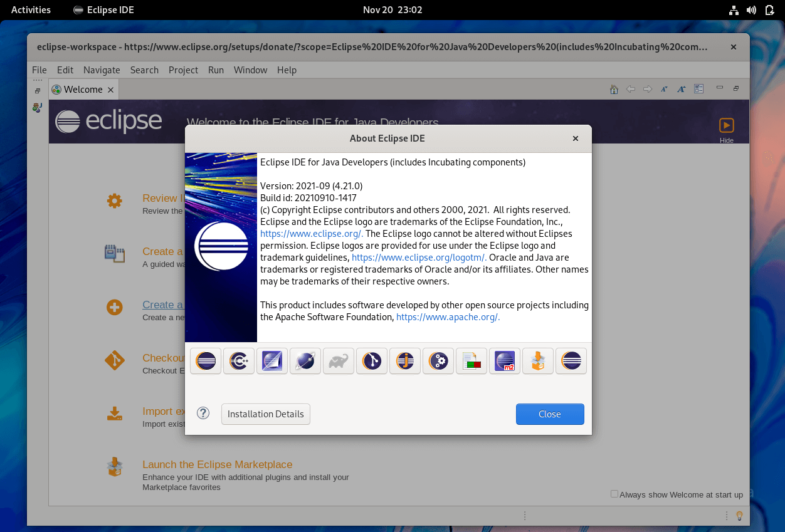Viewport: 785px width, 532px height.
Task: Click the Restore icon in left sidebar
Action: pyautogui.click(x=38, y=91)
